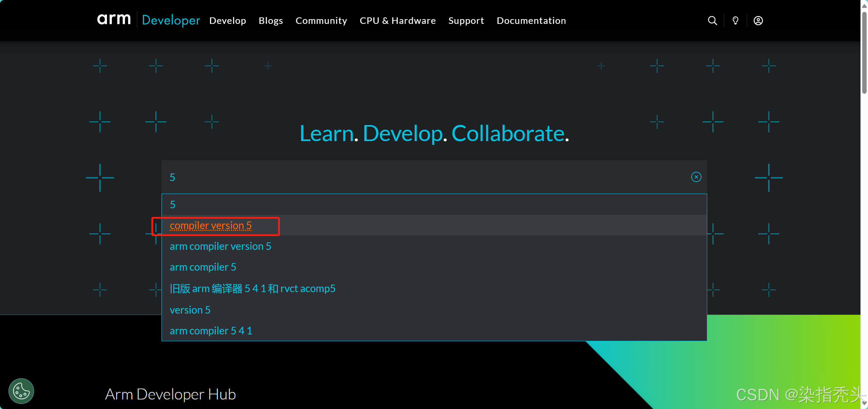Open the Blogs menu item
This screenshot has width=868, height=409.
[x=271, y=20]
